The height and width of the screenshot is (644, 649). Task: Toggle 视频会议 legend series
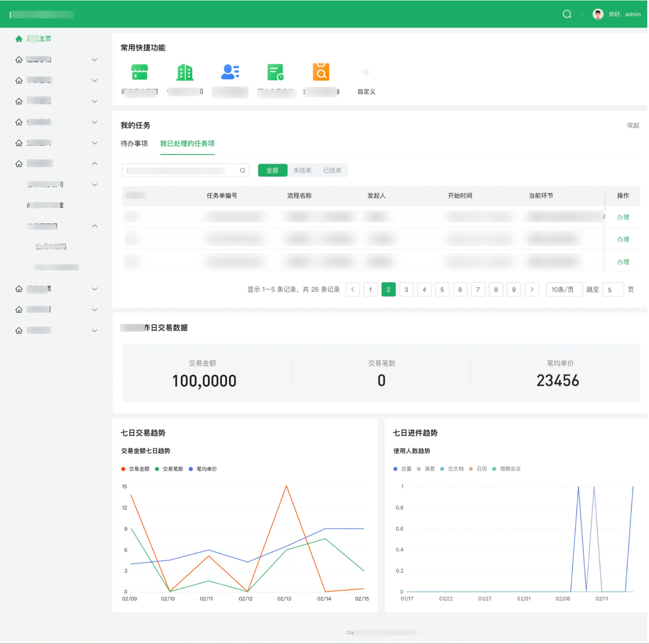pyautogui.click(x=507, y=469)
